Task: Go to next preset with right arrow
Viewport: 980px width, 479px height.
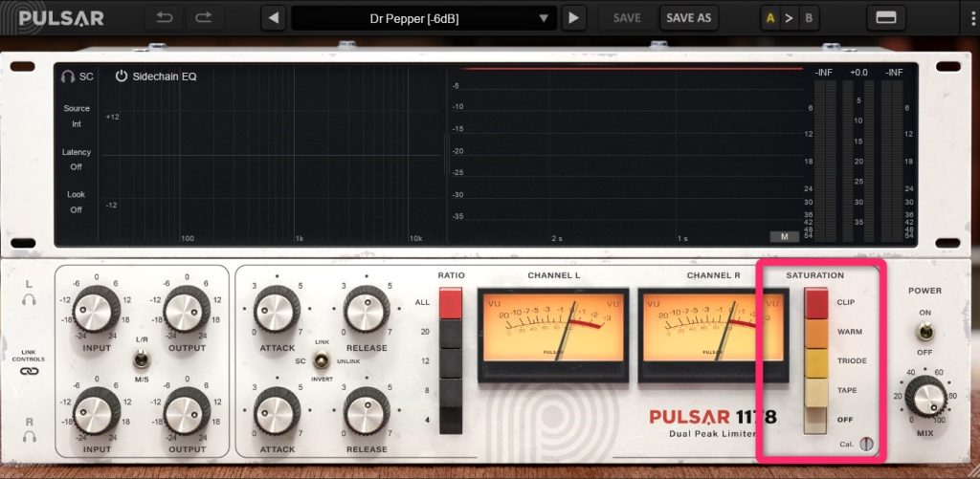Action: (573, 17)
